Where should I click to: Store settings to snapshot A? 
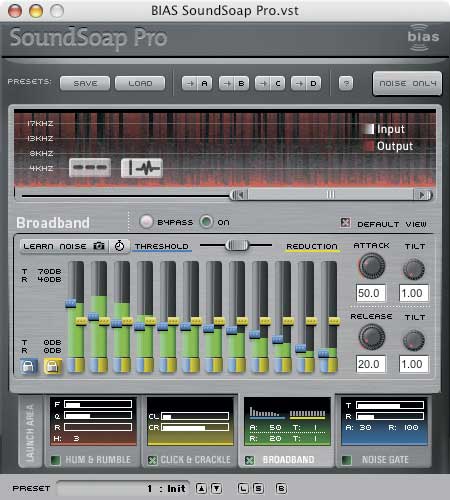click(197, 83)
